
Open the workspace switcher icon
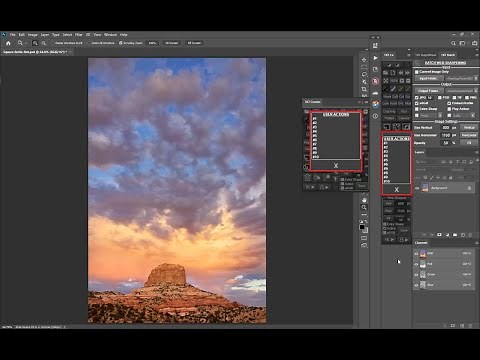[462, 43]
